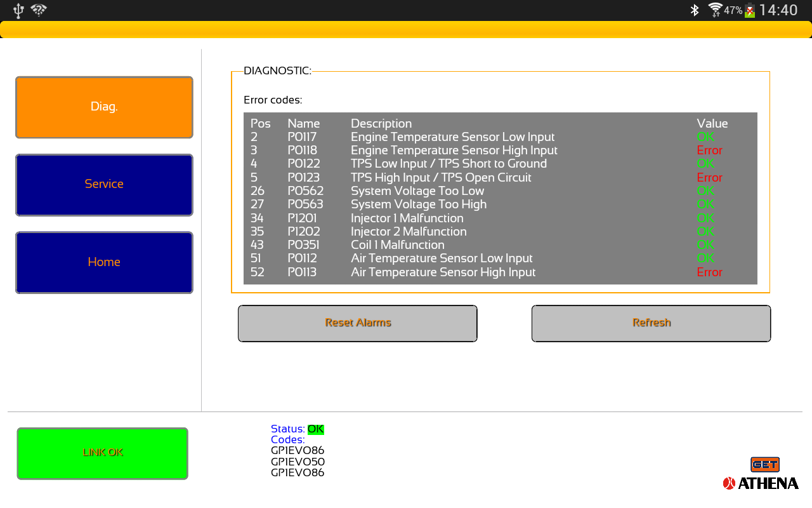Image resolution: width=812 pixels, height=508 pixels.
Task: Click the 'Description' column header
Action: 381,124
